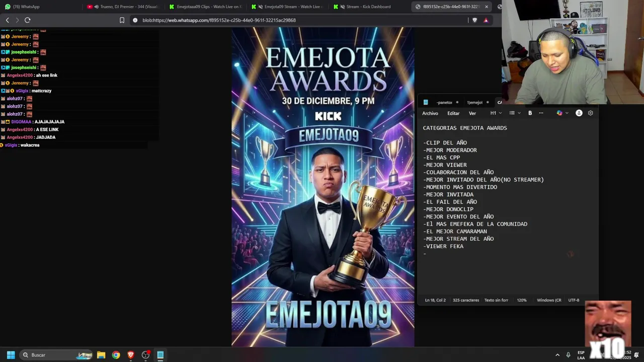Switch to the 1)emejot Notepad tab
Screen dimensions: 644x362
(474, 103)
